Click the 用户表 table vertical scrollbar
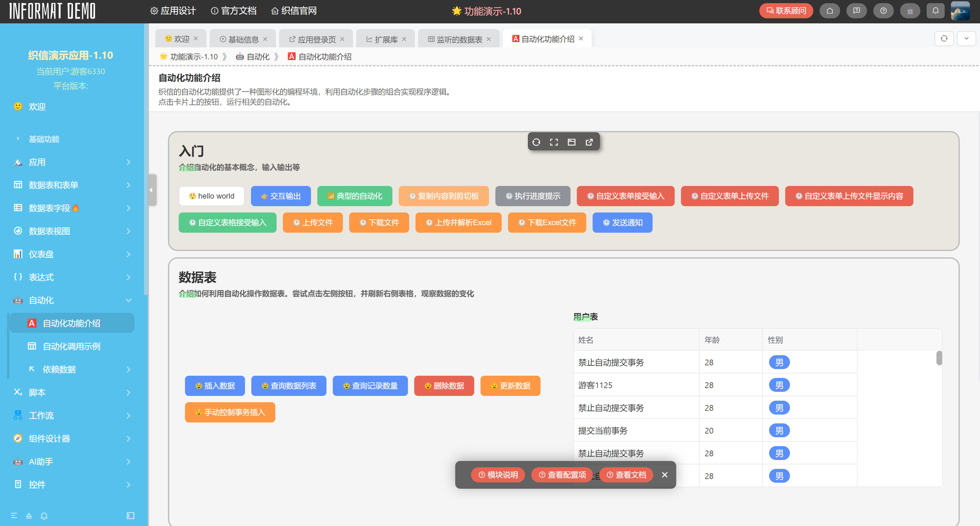The width and height of the screenshot is (980, 526). coord(939,358)
